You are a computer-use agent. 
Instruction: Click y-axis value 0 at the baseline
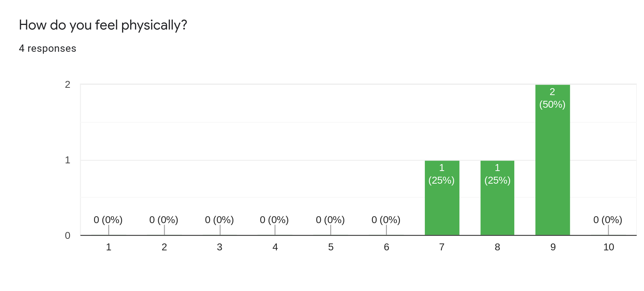coord(68,235)
